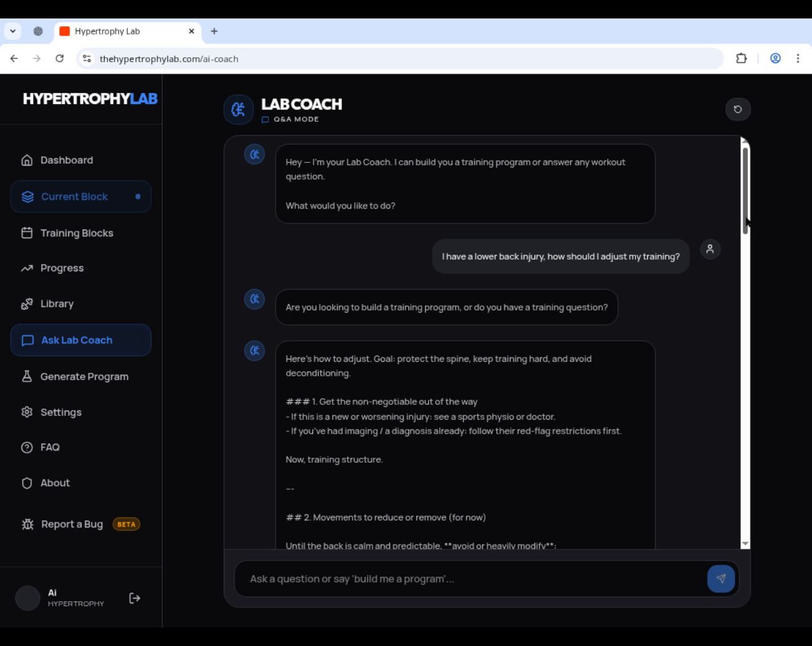The height and width of the screenshot is (646, 812).
Task: Send message with the paper plane icon
Action: click(720, 578)
